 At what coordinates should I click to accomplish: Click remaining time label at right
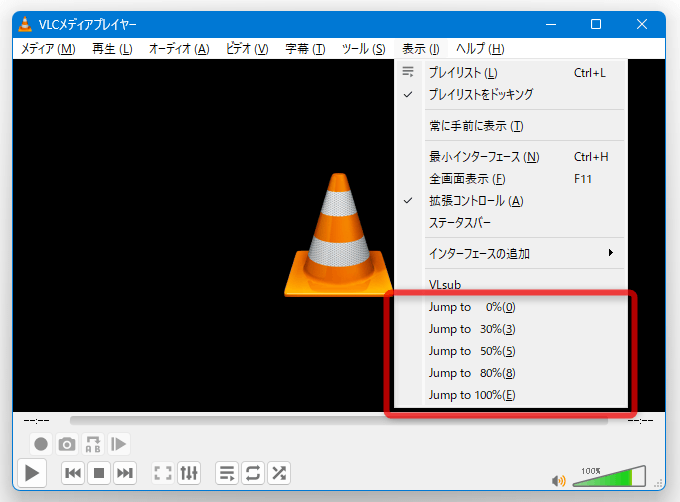pos(640,421)
